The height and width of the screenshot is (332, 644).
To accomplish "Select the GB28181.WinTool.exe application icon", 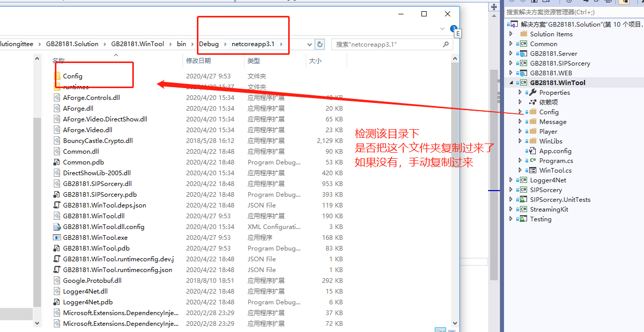I will click(x=58, y=237).
